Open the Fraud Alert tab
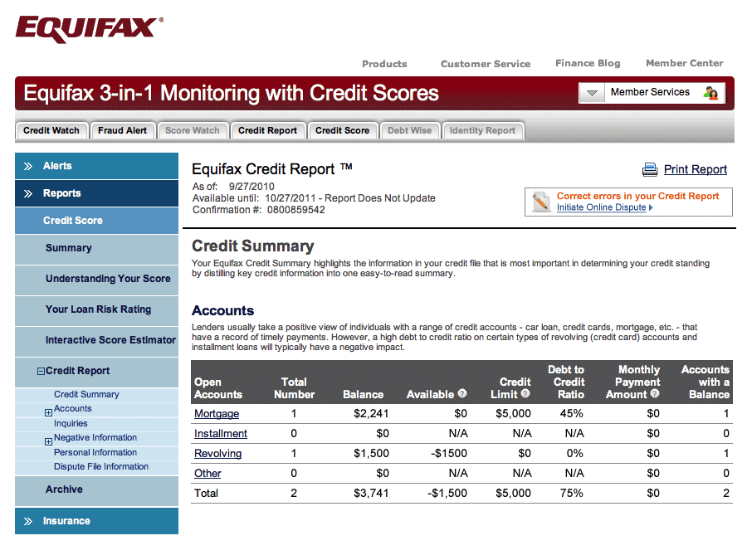 click(x=122, y=130)
